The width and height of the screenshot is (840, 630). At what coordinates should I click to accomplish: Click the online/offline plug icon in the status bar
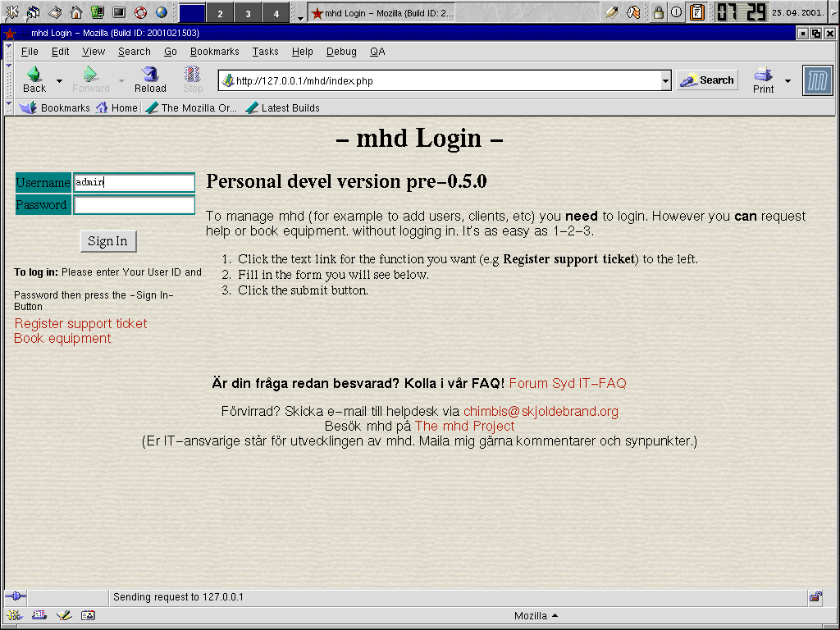tap(15, 597)
